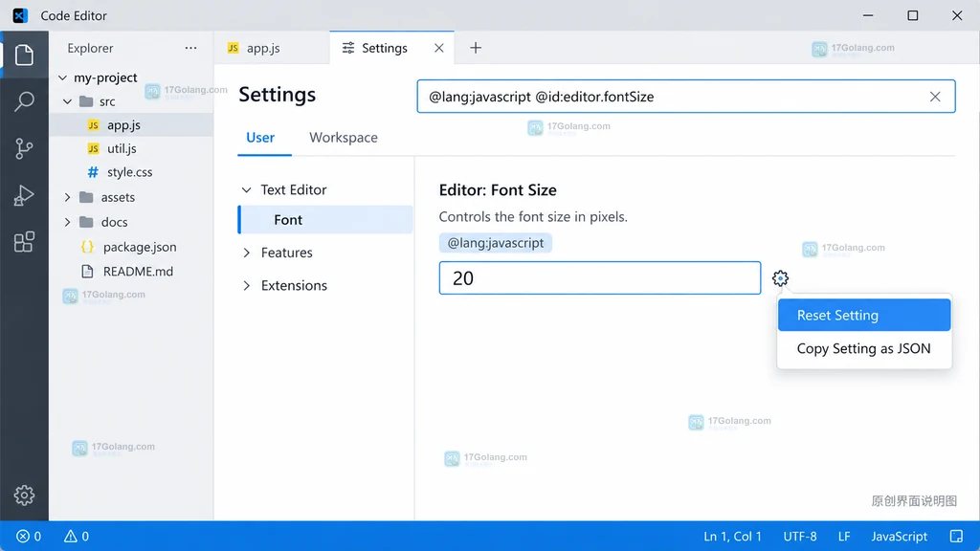Open the Explorer view in activity bar
This screenshot has height=551, width=980.
coord(24,55)
